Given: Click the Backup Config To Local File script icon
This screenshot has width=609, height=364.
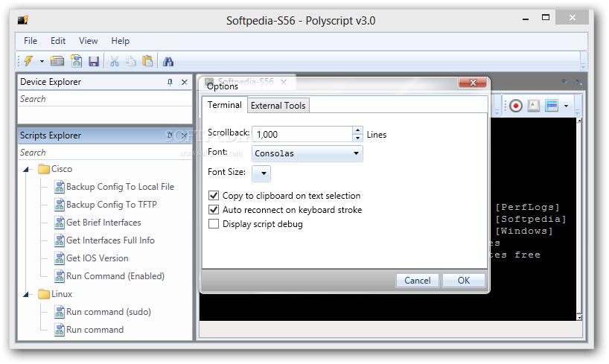Looking at the screenshot, I should coord(59,187).
